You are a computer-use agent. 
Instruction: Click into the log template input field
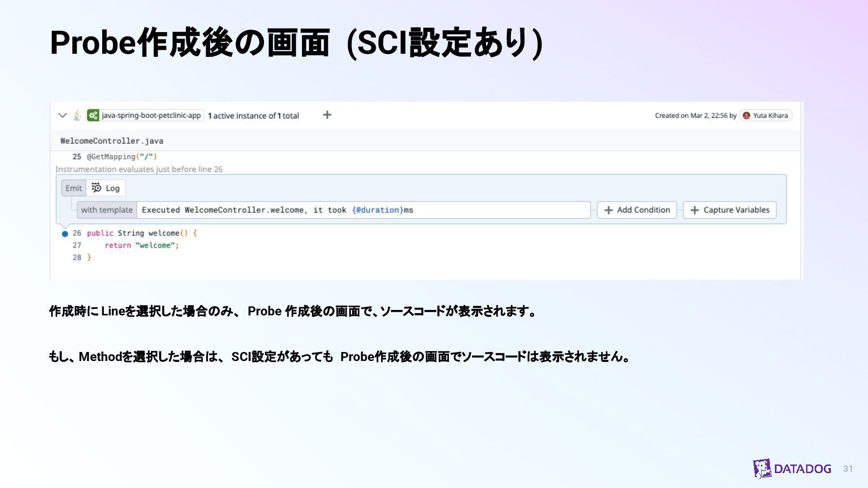(x=497, y=210)
